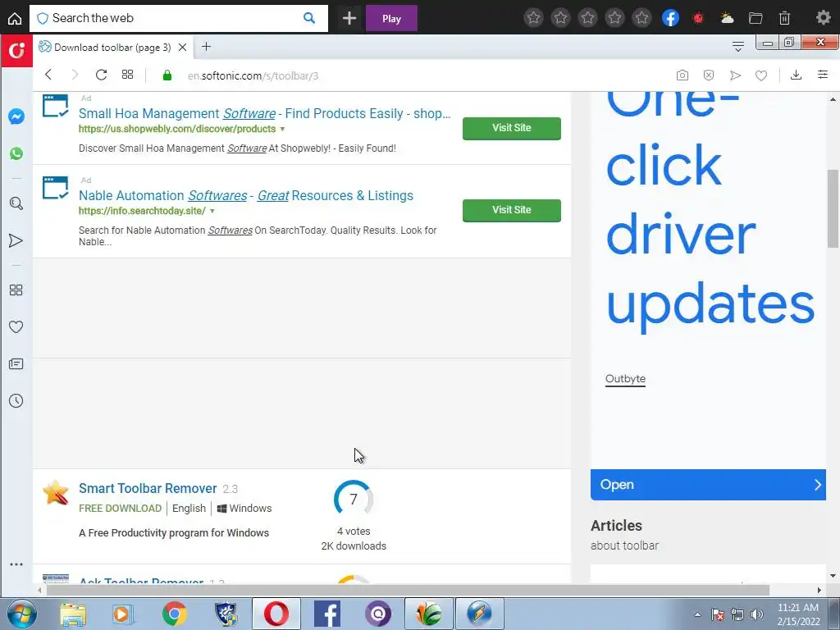Image resolution: width=840 pixels, height=630 pixels.
Task: Open the Facebook shortcut in top bar
Action: [x=670, y=18]
